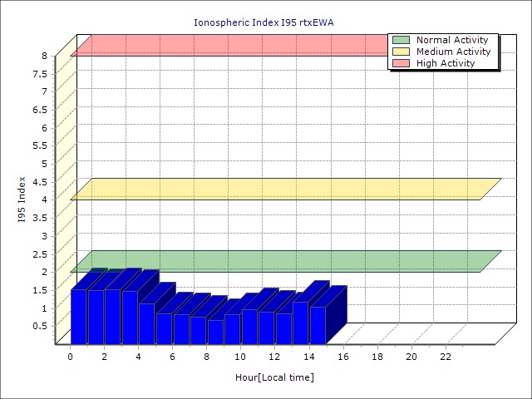Click the blue bar at hour 4
This screenshot has height=399, width=532.
click(x=146, y=323)
